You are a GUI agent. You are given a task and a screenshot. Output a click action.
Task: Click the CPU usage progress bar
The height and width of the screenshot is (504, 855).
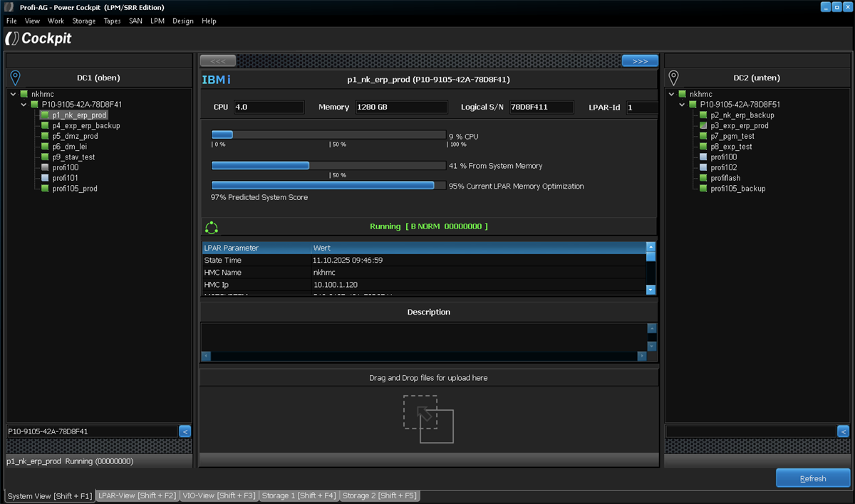328,135
